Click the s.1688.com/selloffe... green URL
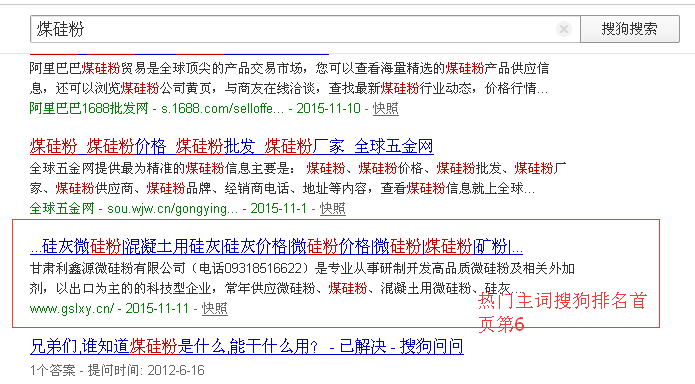695x384 pixels. (222, 108)
